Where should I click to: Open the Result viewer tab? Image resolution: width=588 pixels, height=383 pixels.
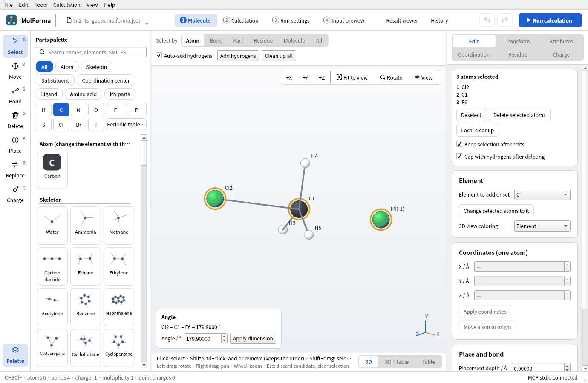(x=402, y=20)
